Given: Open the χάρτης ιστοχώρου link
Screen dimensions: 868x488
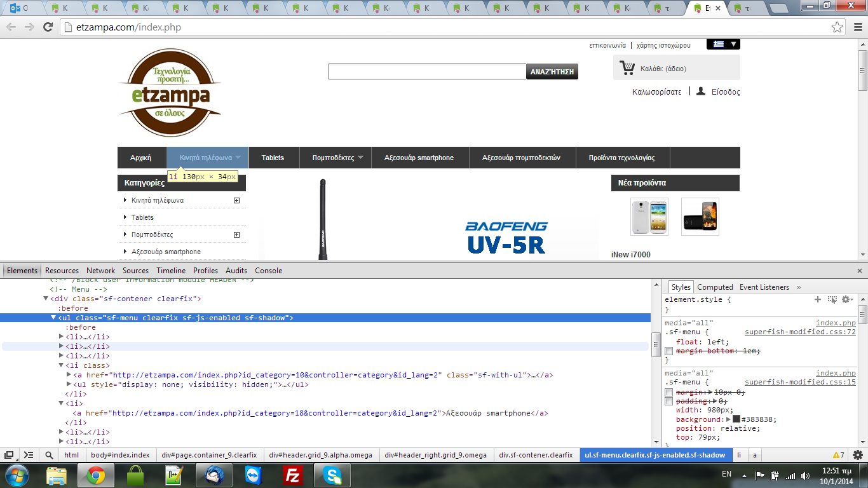Looking at the screenshot, I should pos(663,45).
